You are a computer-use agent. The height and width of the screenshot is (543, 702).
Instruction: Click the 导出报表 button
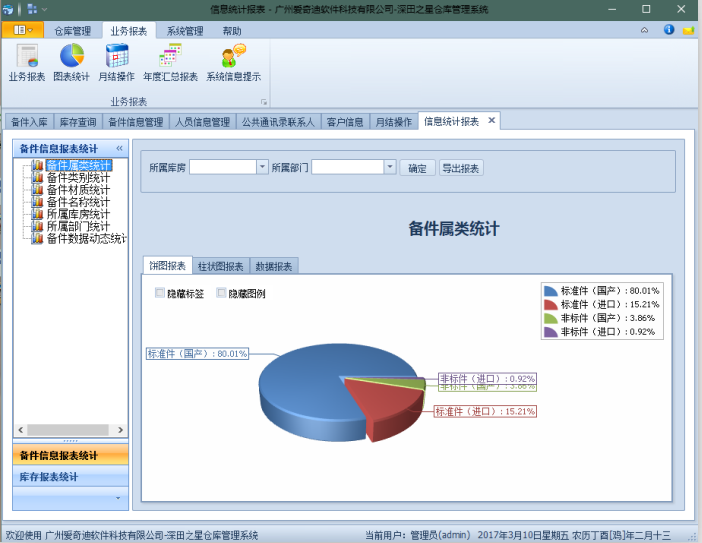click(461, 168)
